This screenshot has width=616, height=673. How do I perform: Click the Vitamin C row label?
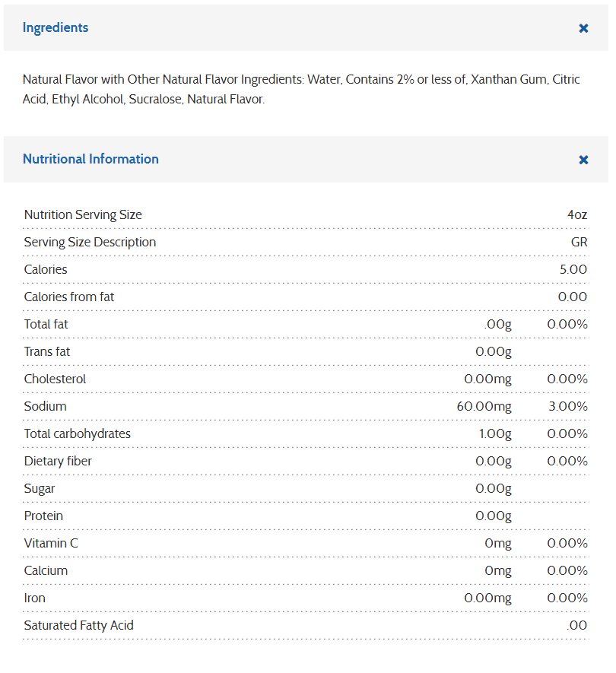(51, 543)
